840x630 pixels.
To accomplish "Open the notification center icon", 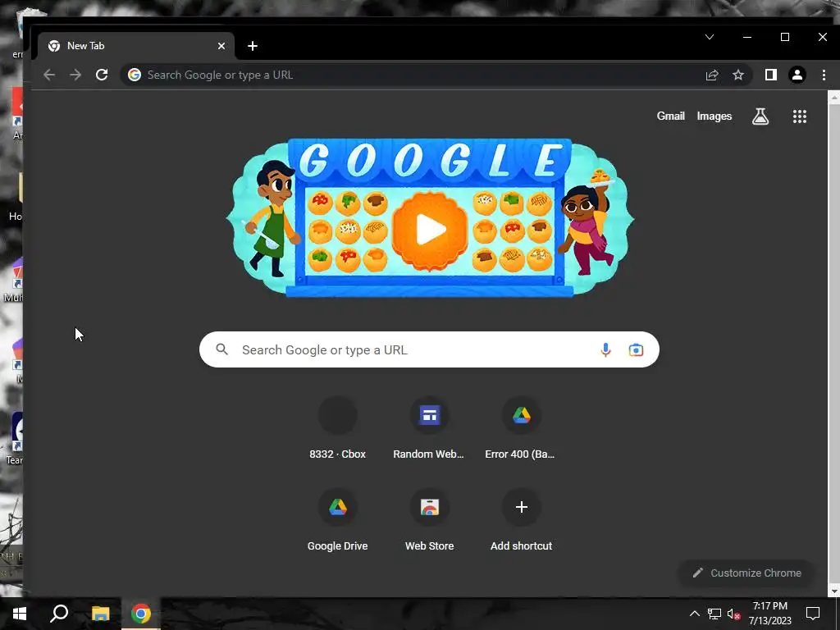I will 813,614.
